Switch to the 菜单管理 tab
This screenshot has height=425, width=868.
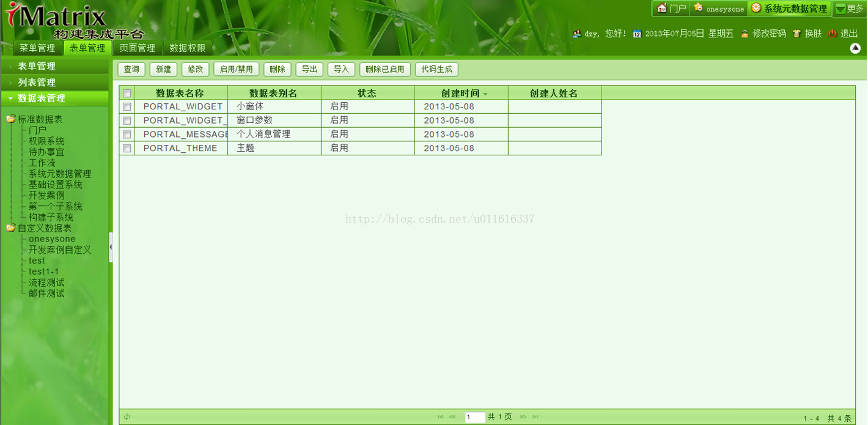37,48
